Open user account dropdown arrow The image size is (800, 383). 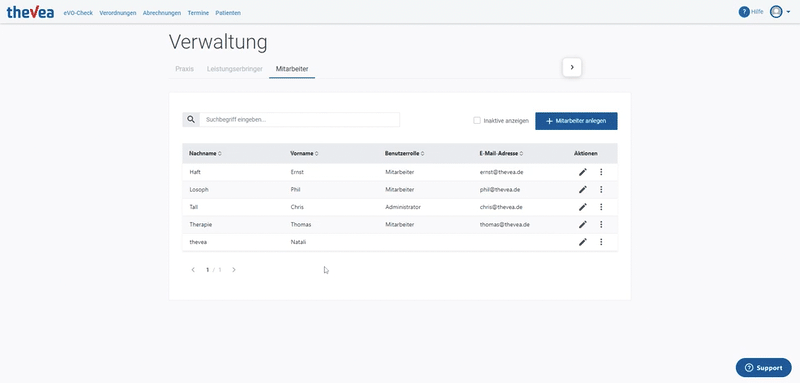click(788, 12)
